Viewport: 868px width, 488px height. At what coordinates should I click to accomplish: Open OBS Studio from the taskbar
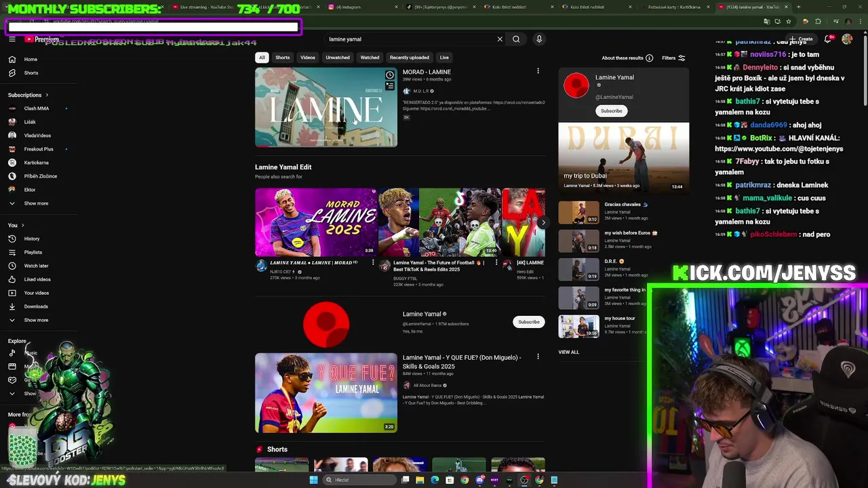tap(524, 480)
